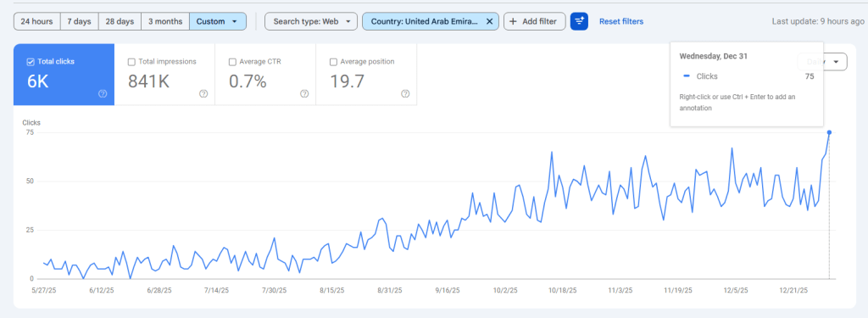Click the blue filter sparkle icon button
868x318 pixels.
click(579, 21)
